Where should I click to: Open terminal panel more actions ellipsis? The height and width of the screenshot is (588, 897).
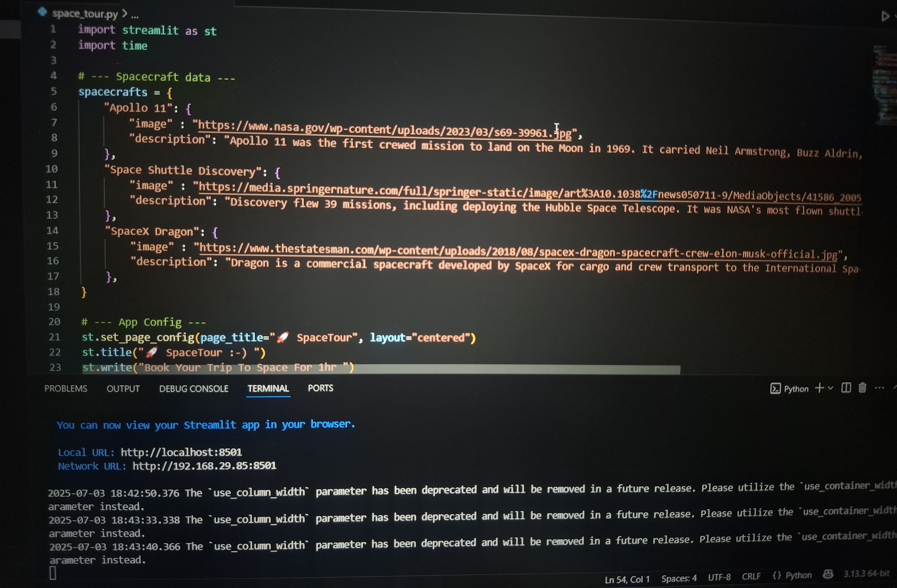(879, 388)
